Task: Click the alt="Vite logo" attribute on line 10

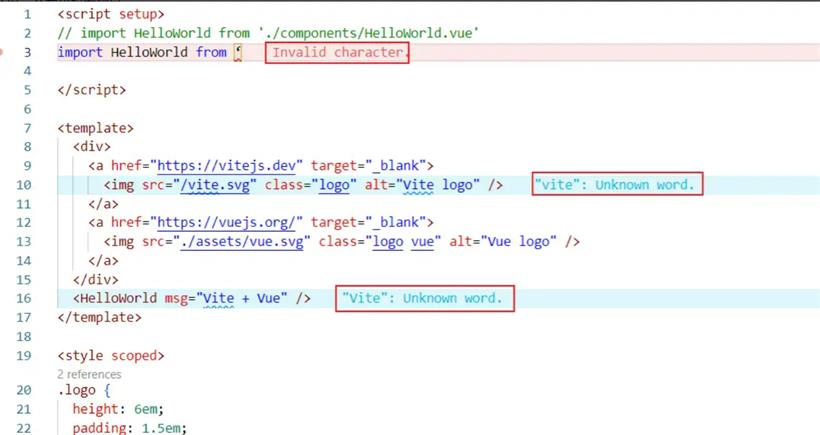Action: (422, 185)
